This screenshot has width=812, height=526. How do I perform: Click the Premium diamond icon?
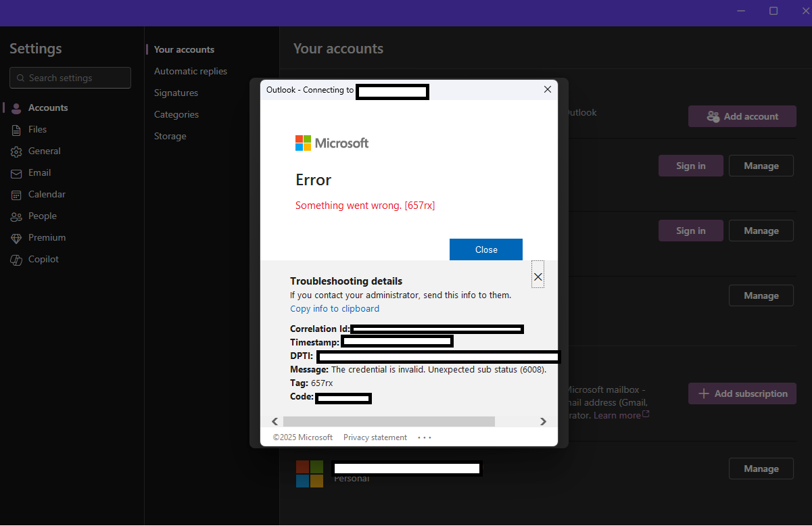[16, 238]
